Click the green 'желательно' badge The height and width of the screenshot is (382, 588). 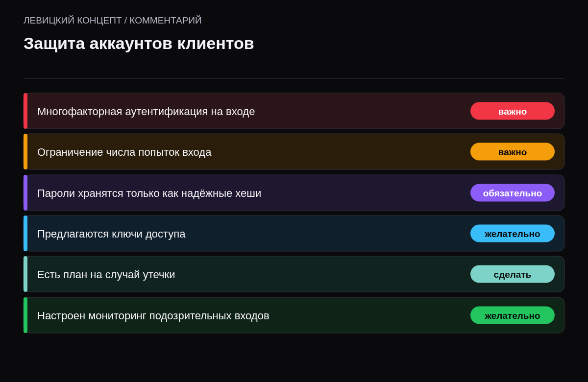click(513, 315)
